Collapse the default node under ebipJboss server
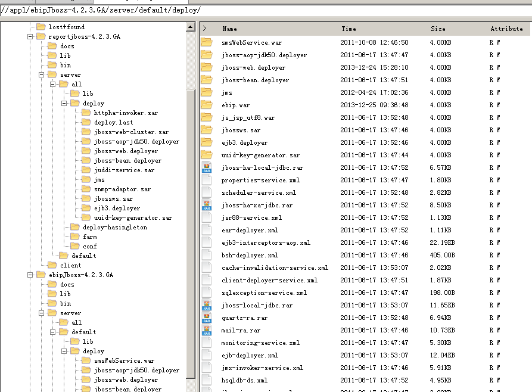 pos(53,332)
